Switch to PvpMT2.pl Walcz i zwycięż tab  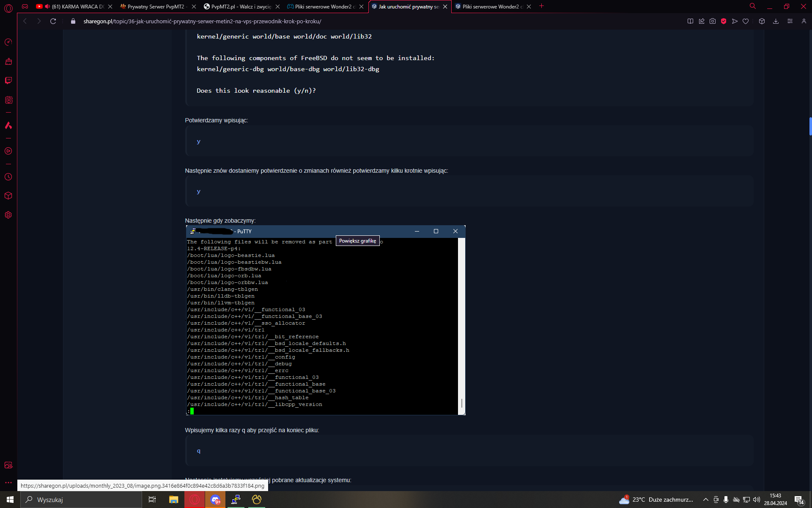(241, 6)
